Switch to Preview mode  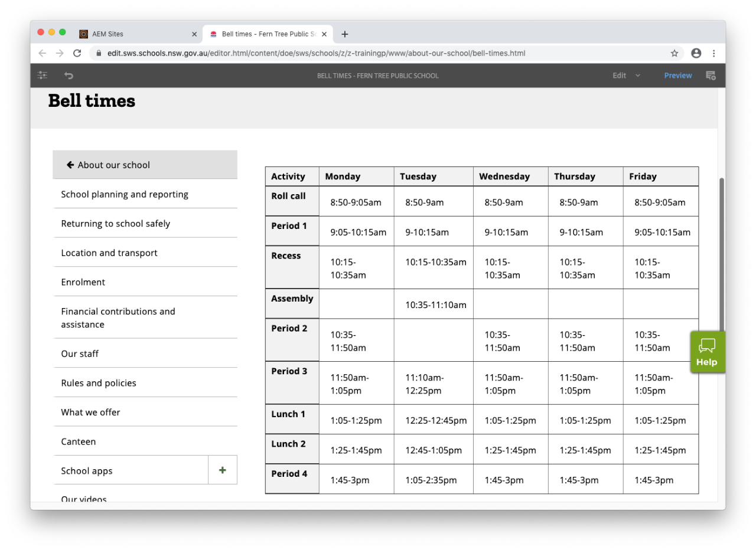click(x=678, y=76)
